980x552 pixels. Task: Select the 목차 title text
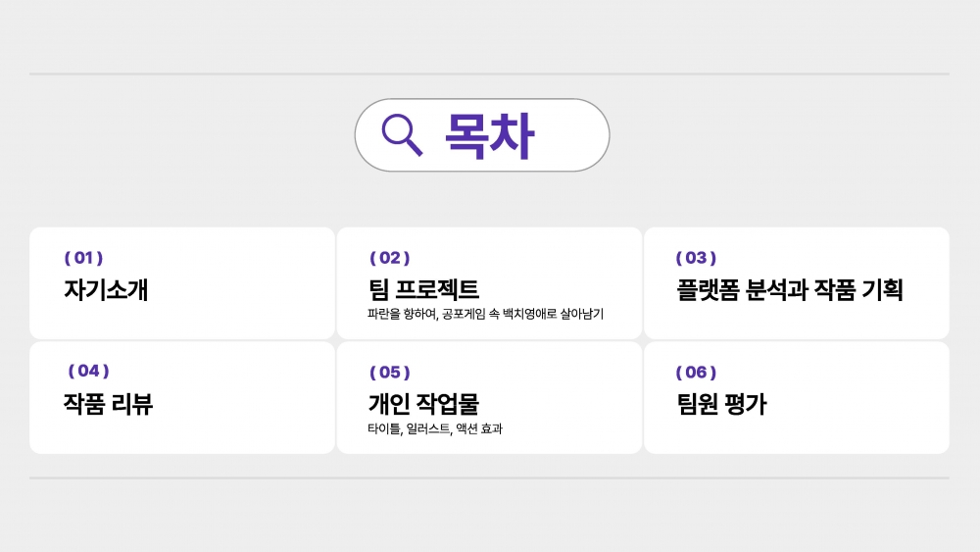click(x=489, y=135)
